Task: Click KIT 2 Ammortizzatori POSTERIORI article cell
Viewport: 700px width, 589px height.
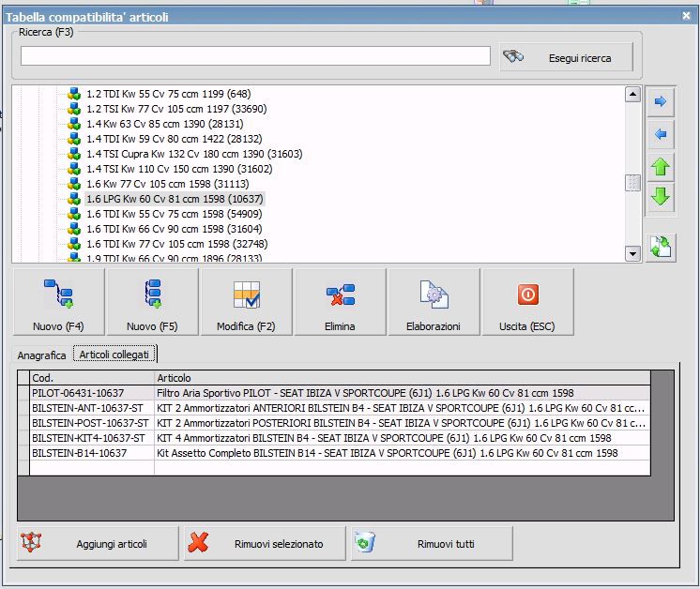Action: coord(403,423)
